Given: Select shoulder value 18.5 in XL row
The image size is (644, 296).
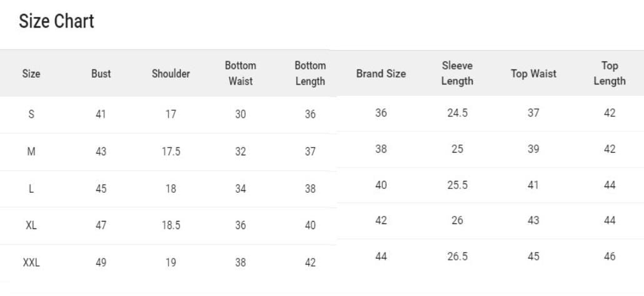Looking at the screenshot, I should (171, 226).
